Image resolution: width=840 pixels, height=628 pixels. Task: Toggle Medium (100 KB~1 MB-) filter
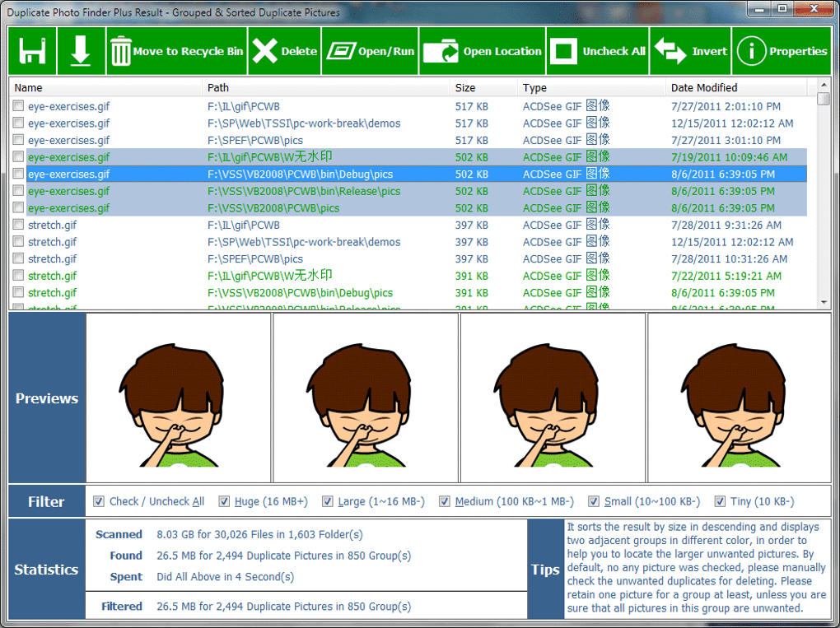(444, 501)
